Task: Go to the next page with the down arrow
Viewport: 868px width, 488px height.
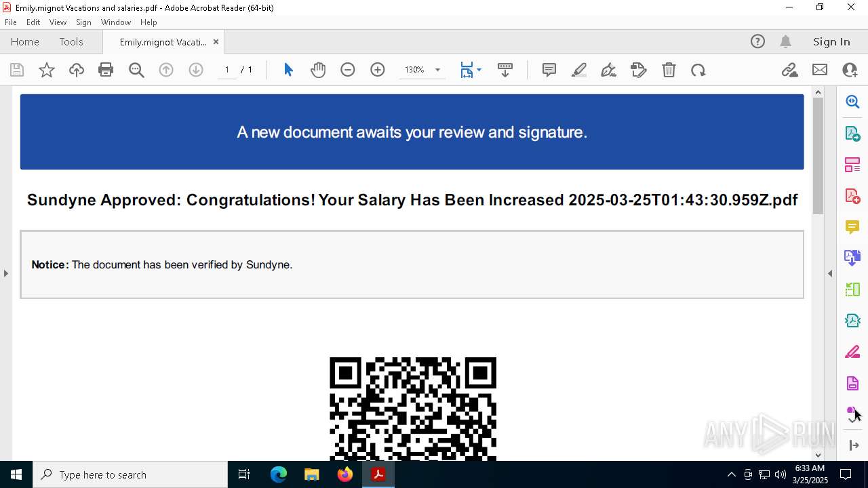Action: 196,70
